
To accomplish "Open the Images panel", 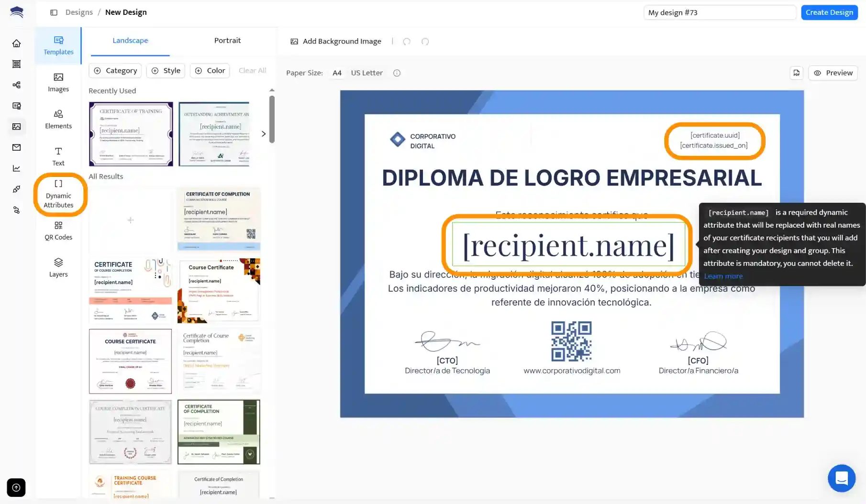I will coord(58,82).
